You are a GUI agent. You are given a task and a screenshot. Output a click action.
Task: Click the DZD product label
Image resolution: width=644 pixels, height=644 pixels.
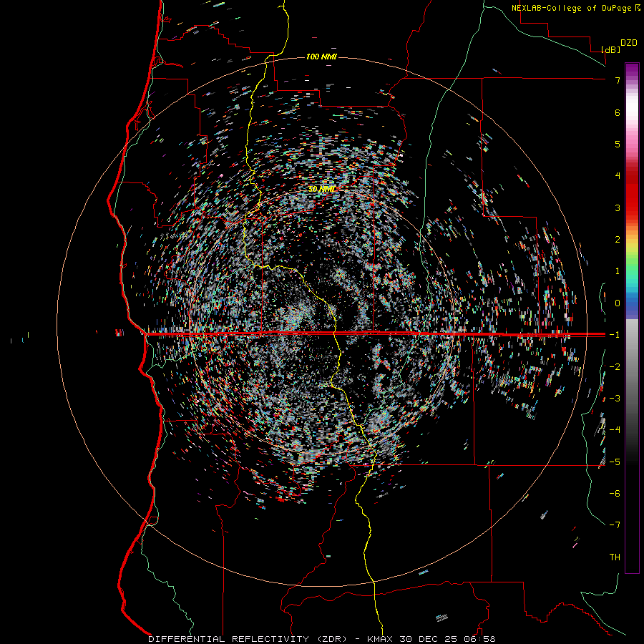[x=628, y=43]
